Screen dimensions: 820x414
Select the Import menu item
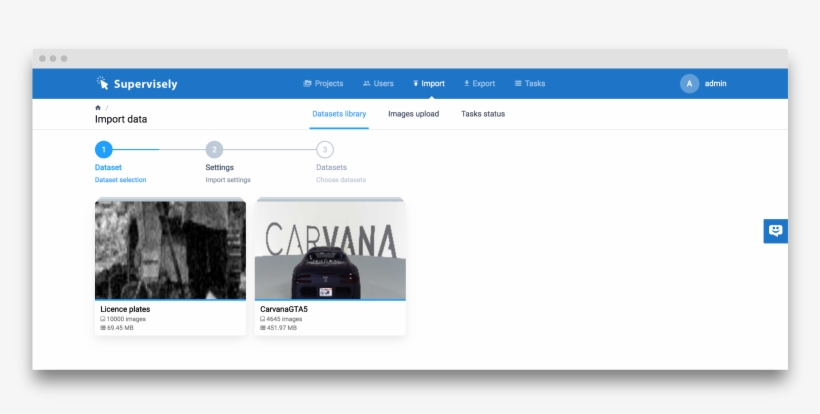click(429, 84)
